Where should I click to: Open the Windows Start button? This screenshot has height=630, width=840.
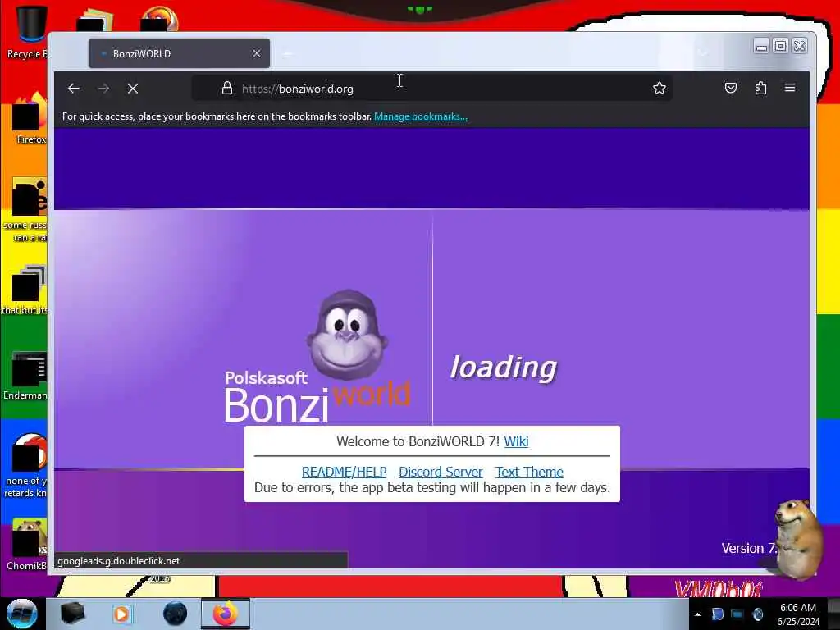coord(21,614)
